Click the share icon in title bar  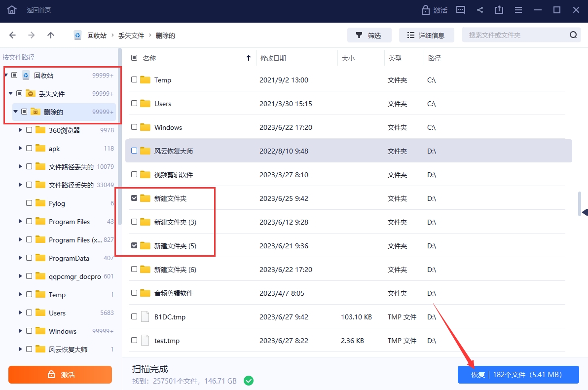tap(480, 10)
